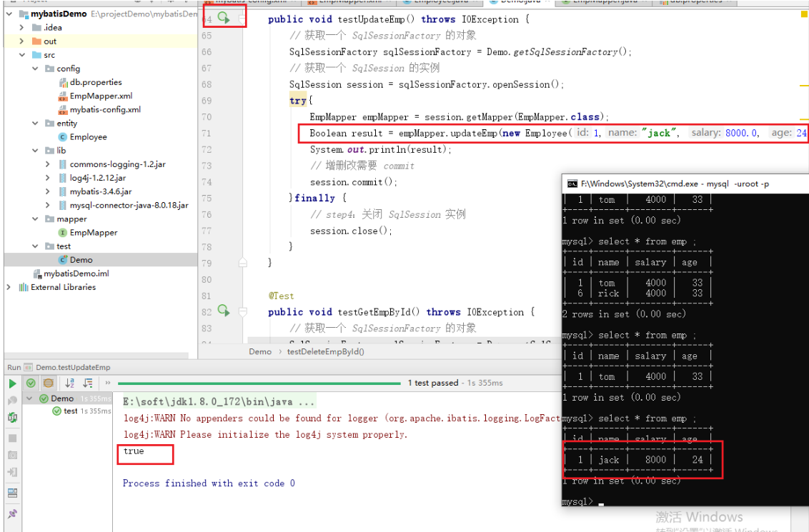Sort test results by duration icon
Viewport: 809px width, 532px height.
tap(88, 383)
